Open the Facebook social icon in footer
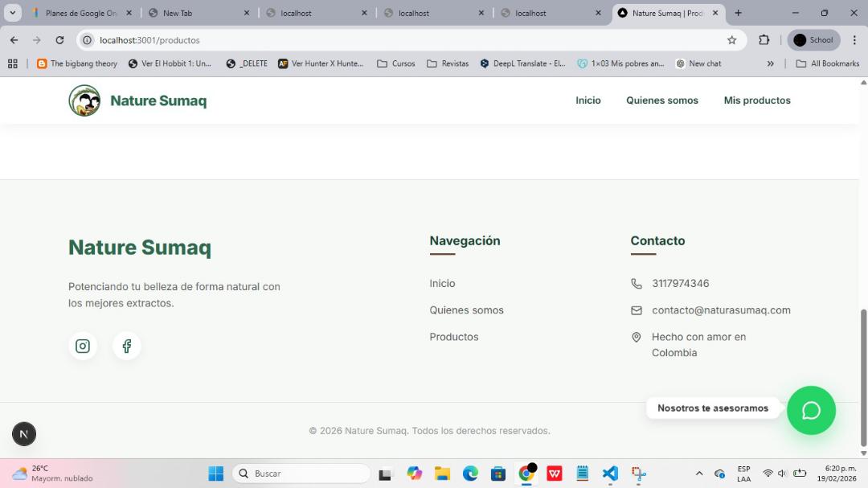This screenshot has width=868, height=488. [127, 346]
